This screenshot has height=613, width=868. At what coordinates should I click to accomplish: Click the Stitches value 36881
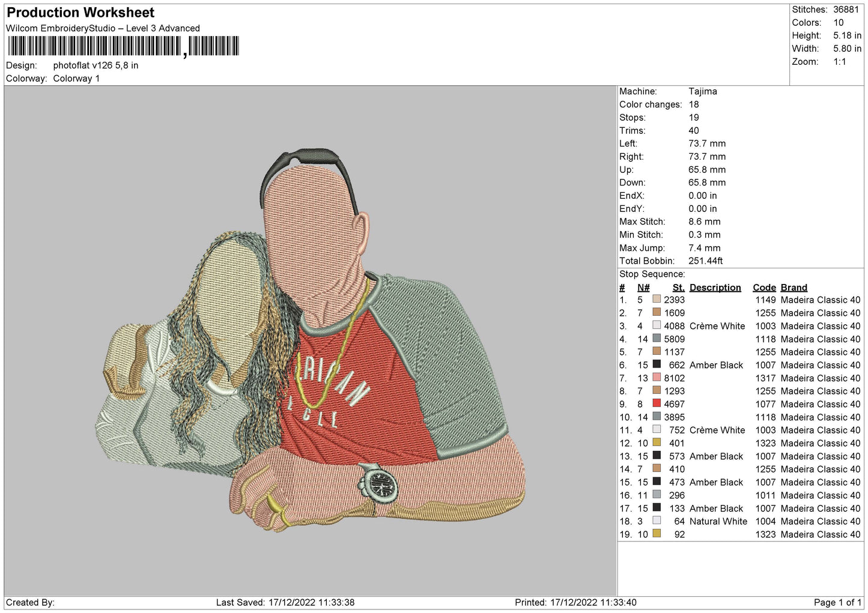(x=846, y=10)
